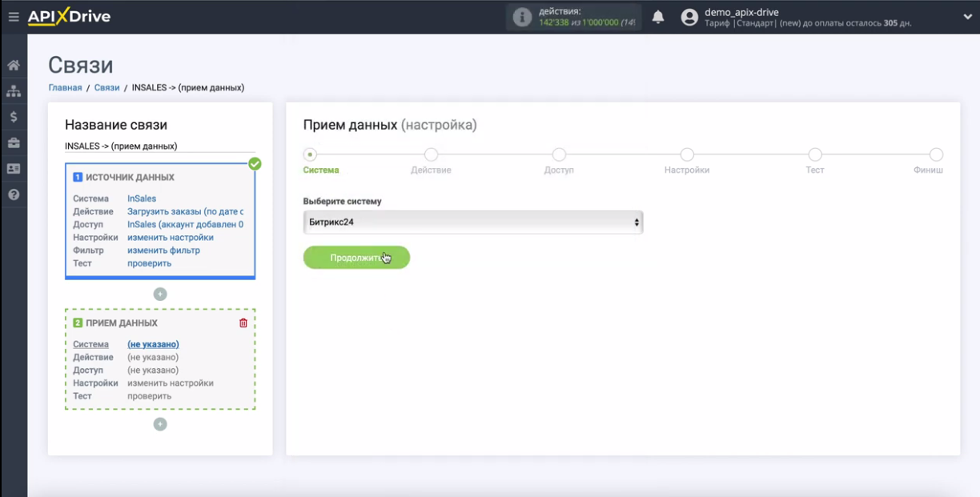This screenshot has width=980, height=497.
Task: Select the Финиш wizard step
Action: tap(936, 154)
